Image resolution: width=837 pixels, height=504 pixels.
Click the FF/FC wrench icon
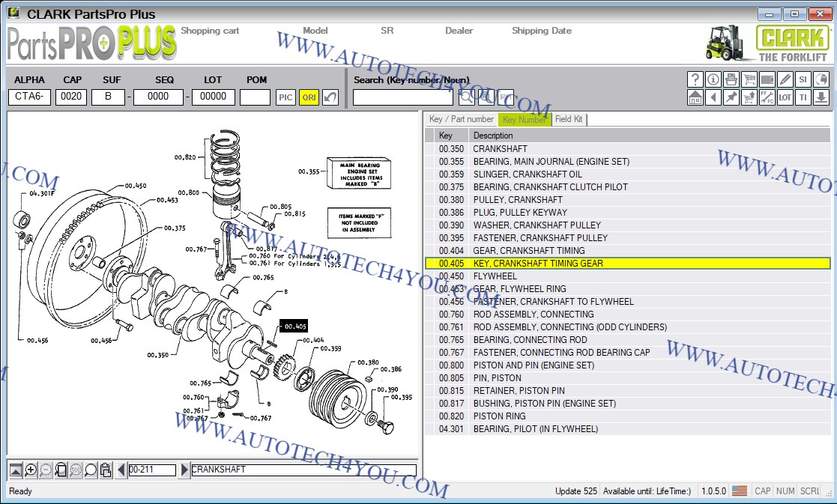[x=767, y=97]
